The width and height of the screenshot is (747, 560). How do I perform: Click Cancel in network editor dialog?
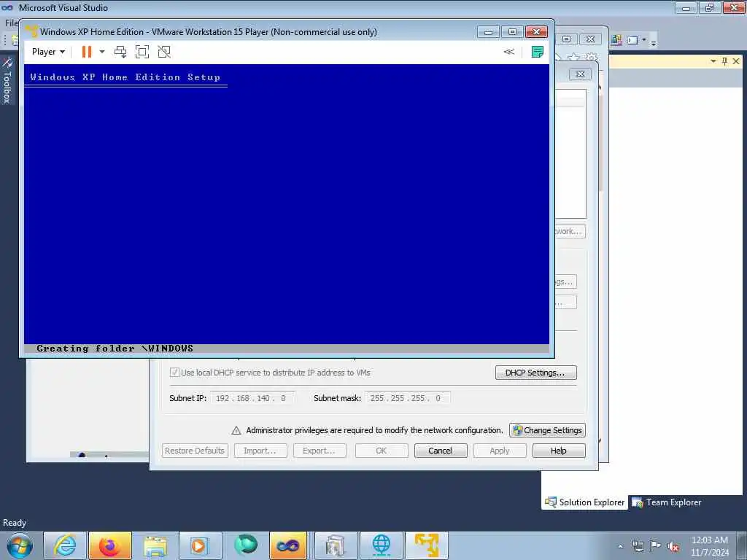click(x=440, y=451)
